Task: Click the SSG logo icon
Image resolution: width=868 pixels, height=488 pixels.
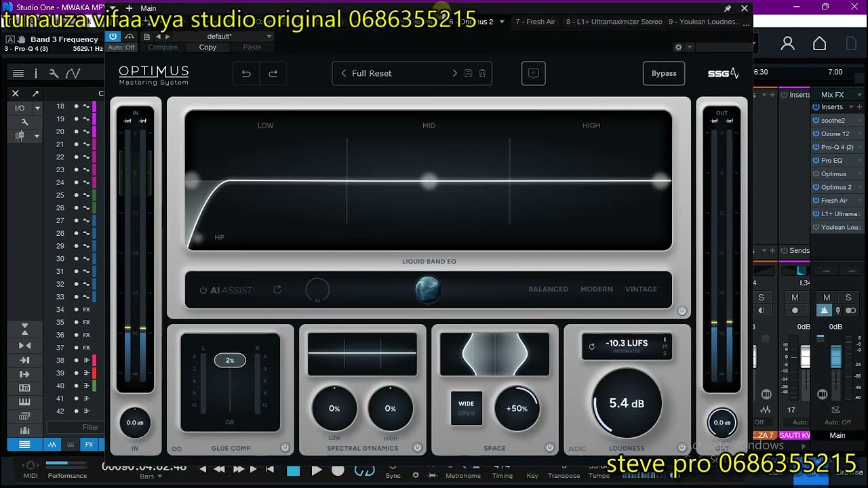Action: point(723,73)
